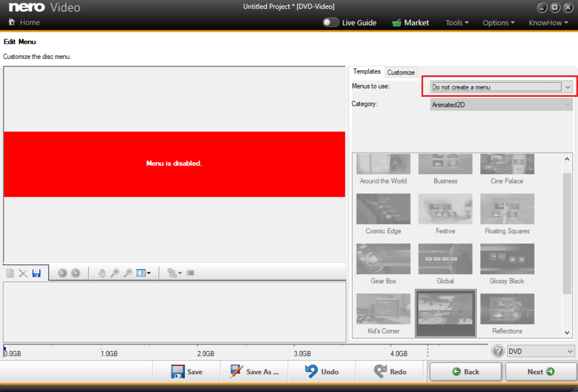
Task: Click the help question mark icon
Action: (497, 351)
